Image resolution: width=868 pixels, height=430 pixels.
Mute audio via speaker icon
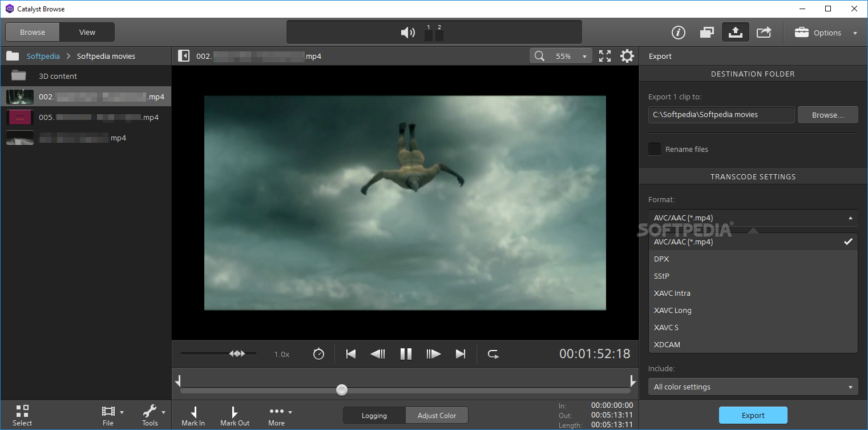pos(407,33)
